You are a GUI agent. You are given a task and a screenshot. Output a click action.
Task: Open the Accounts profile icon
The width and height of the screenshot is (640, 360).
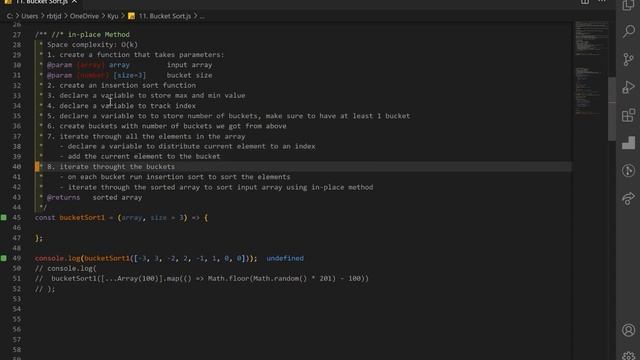629,330
